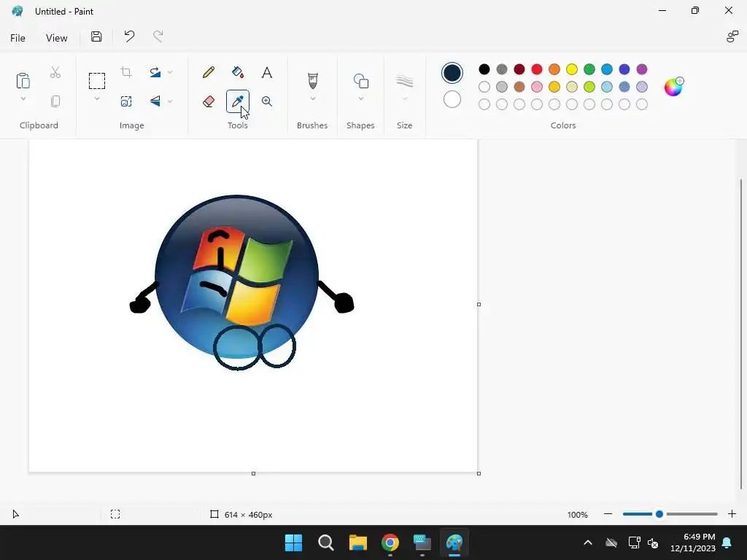Click the Share icon at top right
Image resolution: width=747 pixels, height=560 pixels.
[x=732, y=36]
